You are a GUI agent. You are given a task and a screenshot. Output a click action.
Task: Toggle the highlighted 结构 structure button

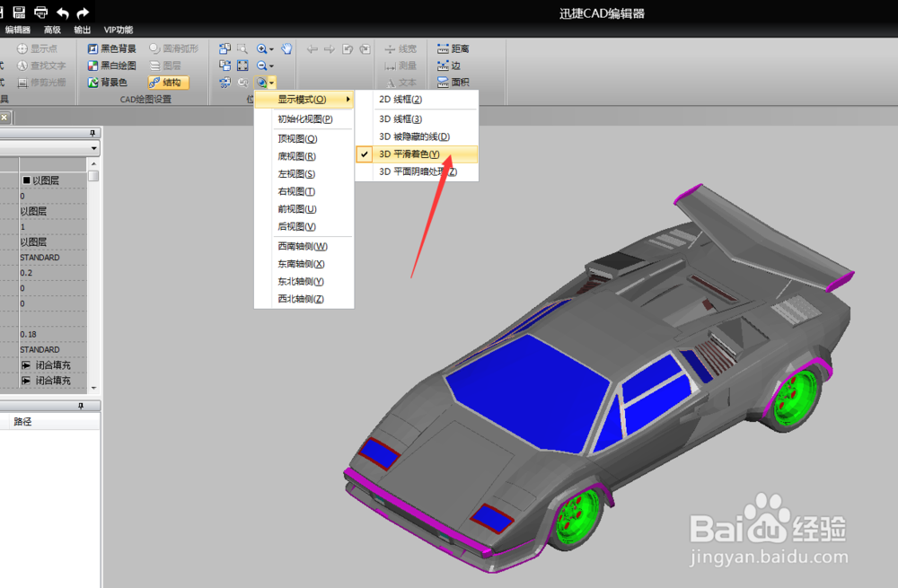169,83
